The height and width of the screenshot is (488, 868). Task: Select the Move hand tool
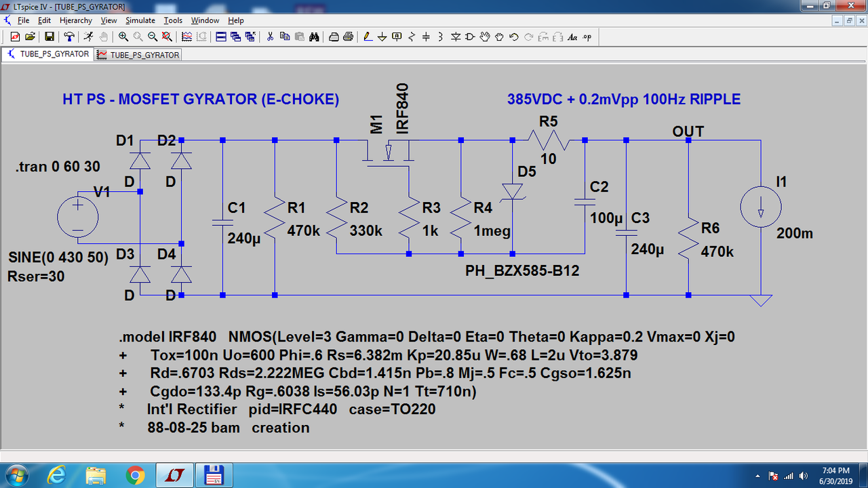(485, 37)
